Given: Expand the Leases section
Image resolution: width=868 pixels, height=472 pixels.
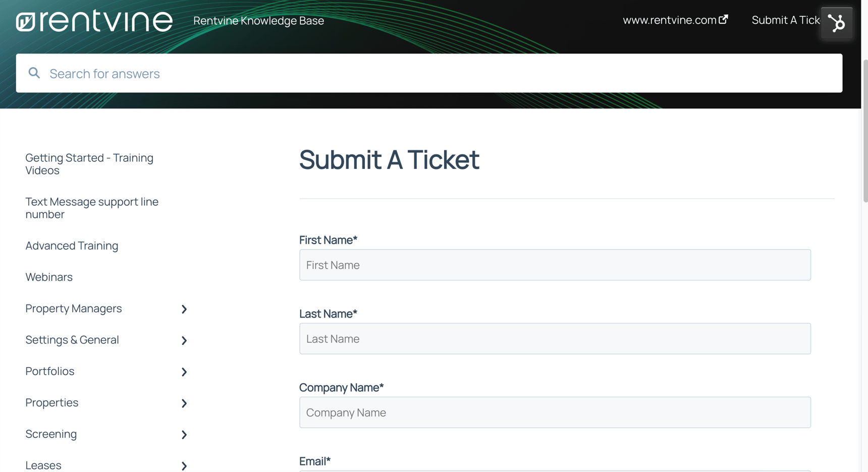Looking at the screenshot, I should (x=184, y=465).
